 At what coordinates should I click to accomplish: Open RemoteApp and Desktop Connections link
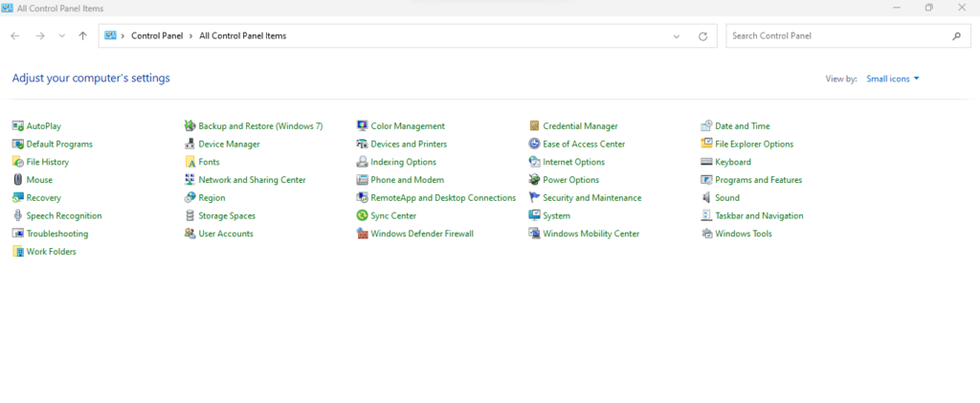pos(443,198)
